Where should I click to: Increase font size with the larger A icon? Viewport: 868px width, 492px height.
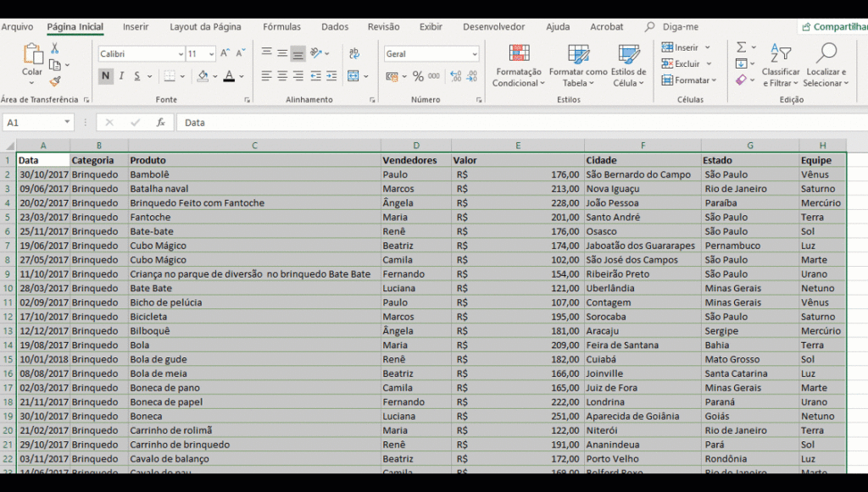tap(225, 53)
